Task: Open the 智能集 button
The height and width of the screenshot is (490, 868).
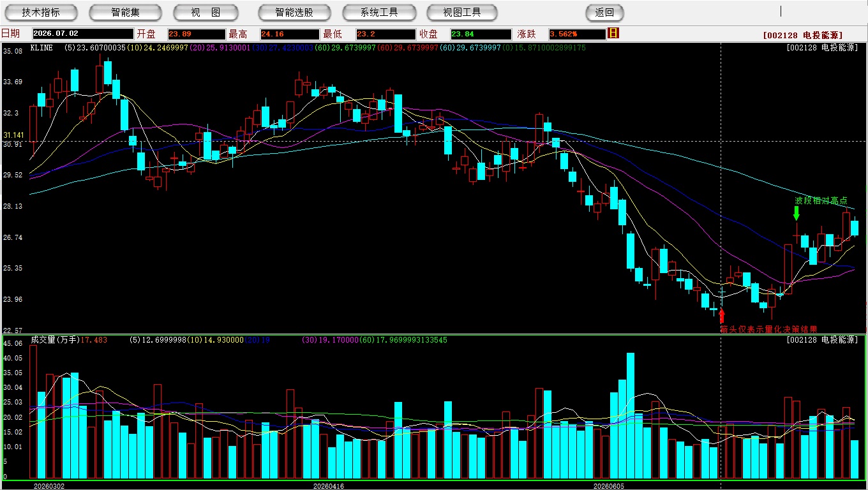Action: click(125, 12)
